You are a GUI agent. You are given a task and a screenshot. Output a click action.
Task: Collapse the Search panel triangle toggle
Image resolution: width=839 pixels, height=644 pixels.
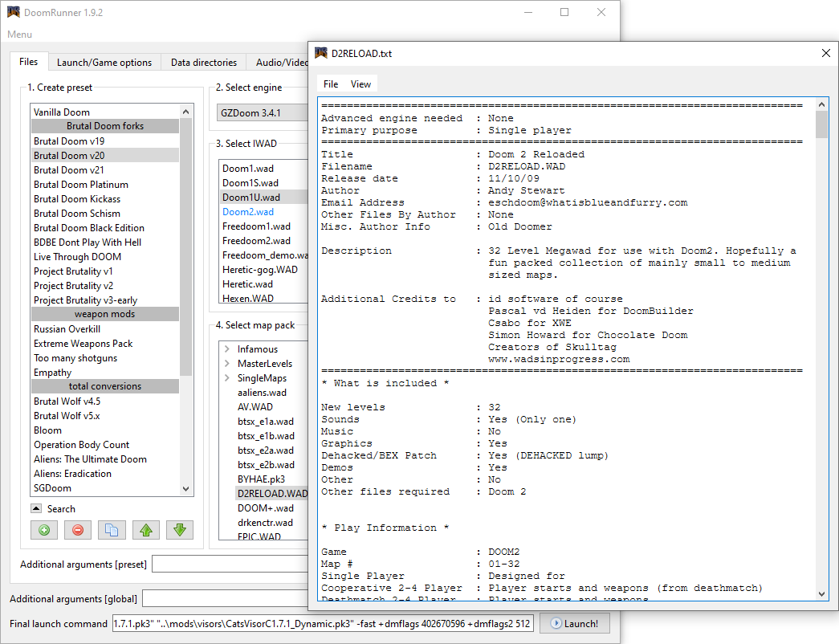point(36,508)
